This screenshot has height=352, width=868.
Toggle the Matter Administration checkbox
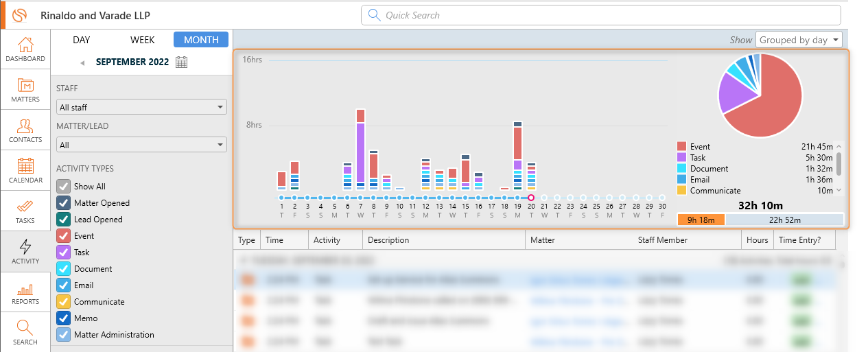[63, 335]
